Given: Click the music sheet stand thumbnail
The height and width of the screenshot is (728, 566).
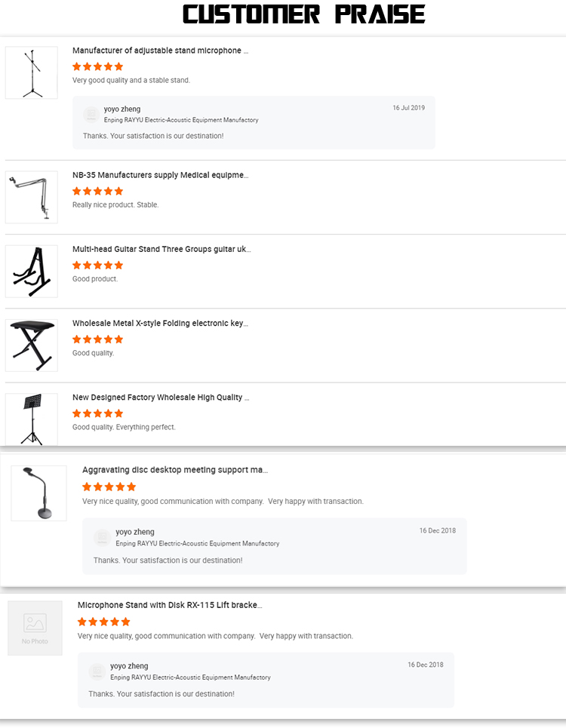Looking at the screenshot, I should click(x=32, y=419).
